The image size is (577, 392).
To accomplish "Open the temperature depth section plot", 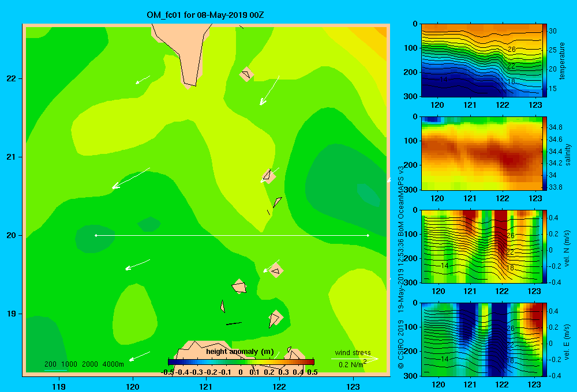I will (x=482, y=61).
